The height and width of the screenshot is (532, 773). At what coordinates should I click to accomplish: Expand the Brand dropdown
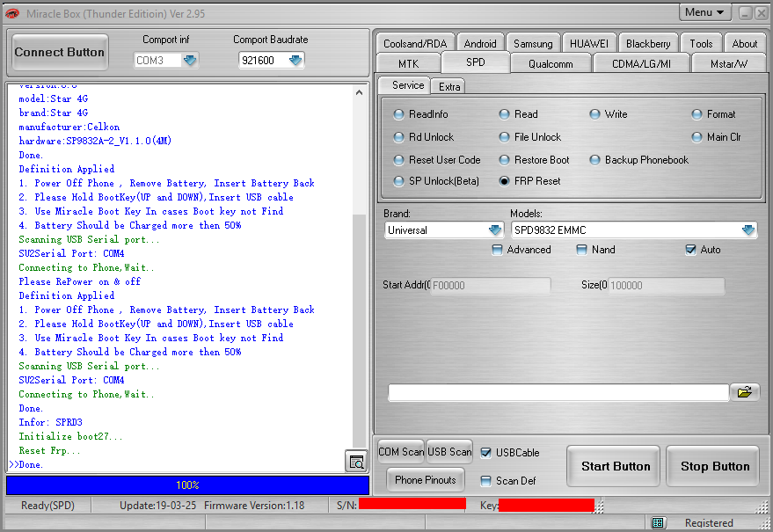[x=494, y=230]
